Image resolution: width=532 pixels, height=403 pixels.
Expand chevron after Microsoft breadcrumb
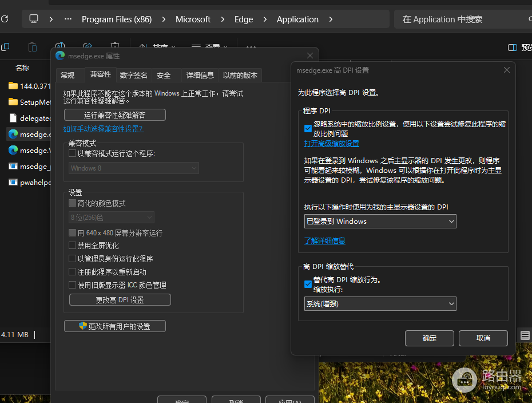click(x=223, y=19)
